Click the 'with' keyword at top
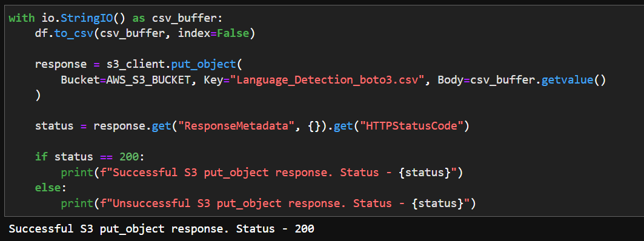The height and width of the screenshot is (241, 644). point(21,18)
